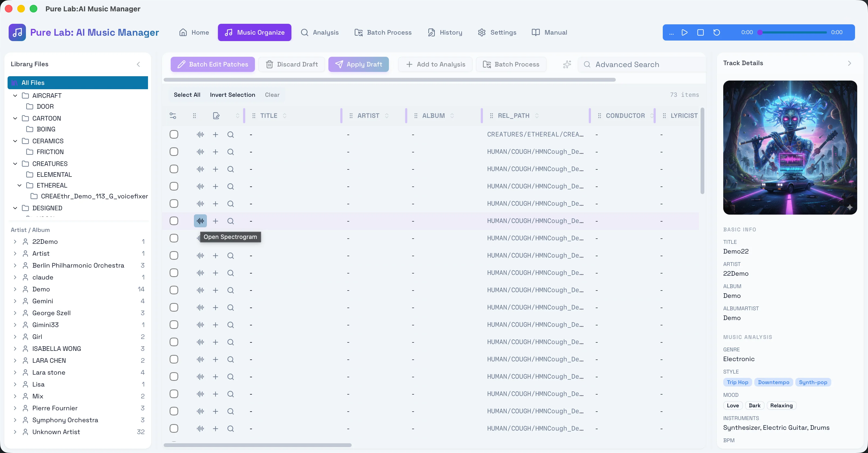The image size is (868, 453).
Task: Tick the checkbox of the second HUMAN/COUGH row
Action: (x=174, y=169)
